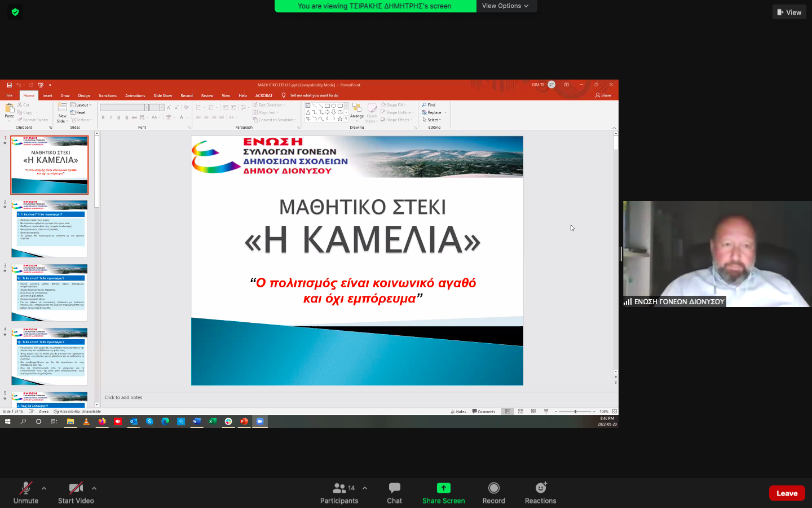Expand audio options arrow next to Unmute
The width and height of the screenshot is (812, 508).
(x=44, y=488)
